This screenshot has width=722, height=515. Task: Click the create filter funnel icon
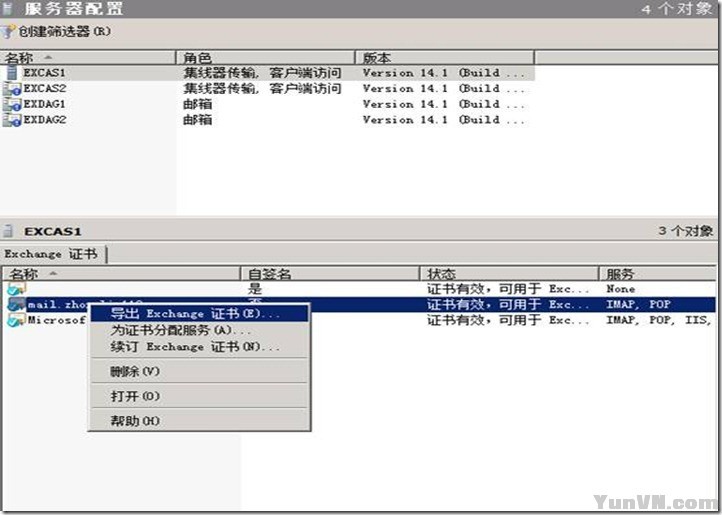point(7,32)
